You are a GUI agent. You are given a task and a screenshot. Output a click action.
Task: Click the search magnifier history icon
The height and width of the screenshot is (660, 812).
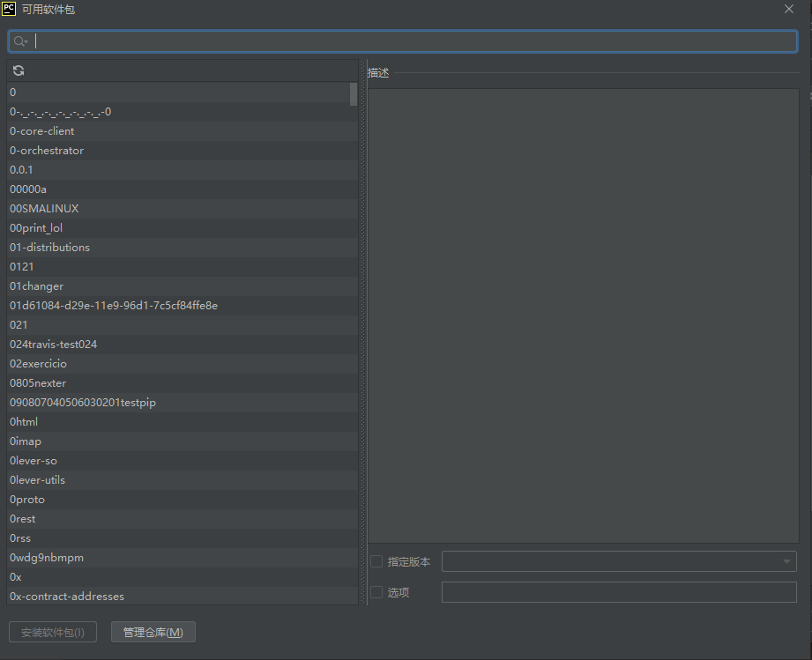pyautogui.click(x=20, y=41)
